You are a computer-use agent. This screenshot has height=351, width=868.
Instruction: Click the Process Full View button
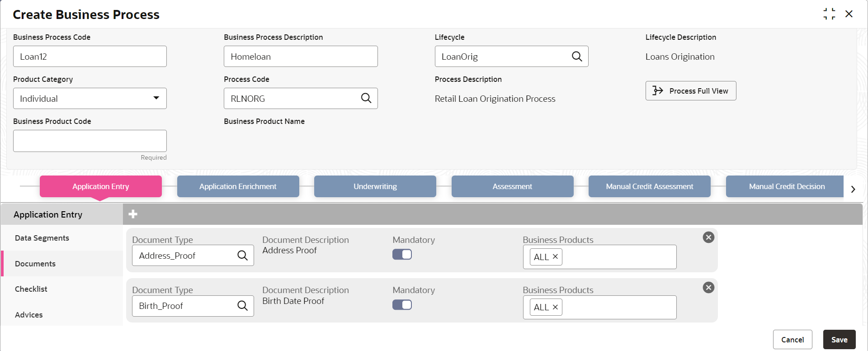(x=690, y=91)
